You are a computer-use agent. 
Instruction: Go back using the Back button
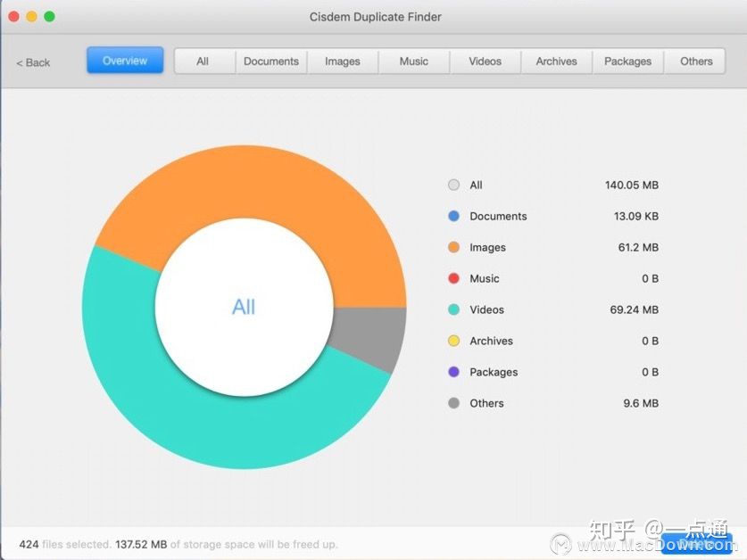tap(33, 62)
